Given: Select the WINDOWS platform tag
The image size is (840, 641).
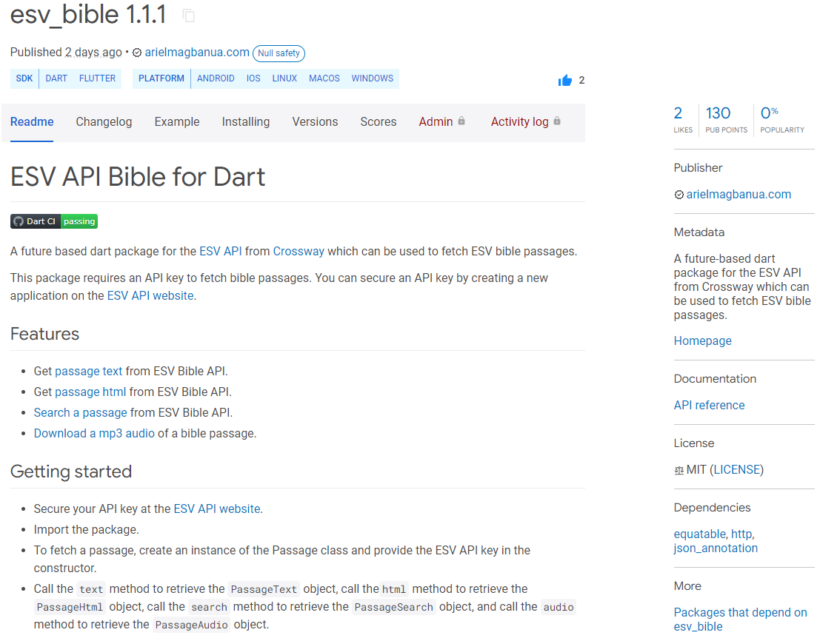Looking at the screenshot, I should 373,78.
